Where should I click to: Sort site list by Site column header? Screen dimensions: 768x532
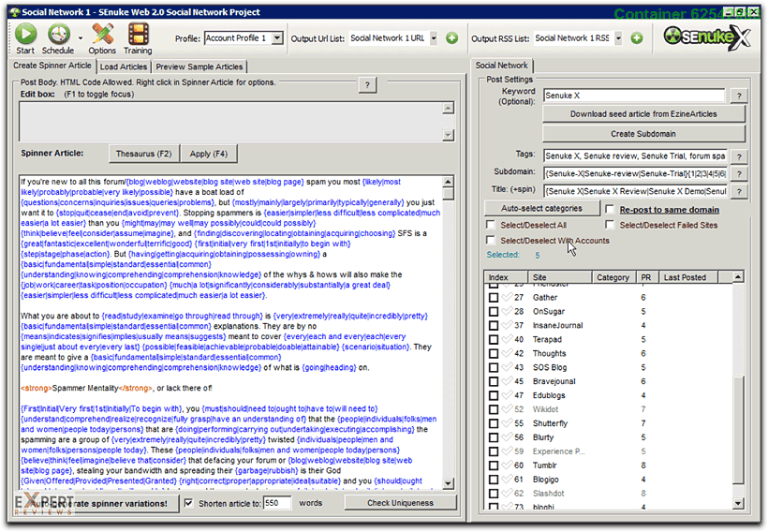(560, 277)
